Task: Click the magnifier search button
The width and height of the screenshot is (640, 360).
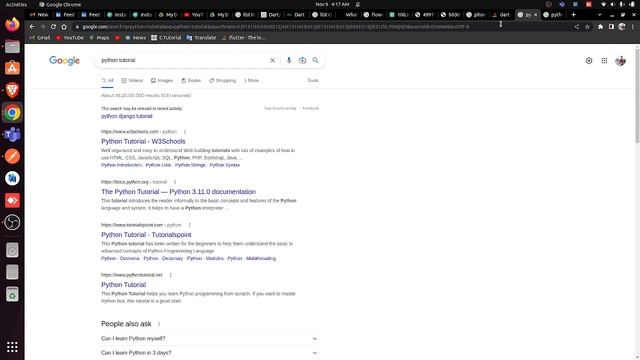Action: coord(316,60)
